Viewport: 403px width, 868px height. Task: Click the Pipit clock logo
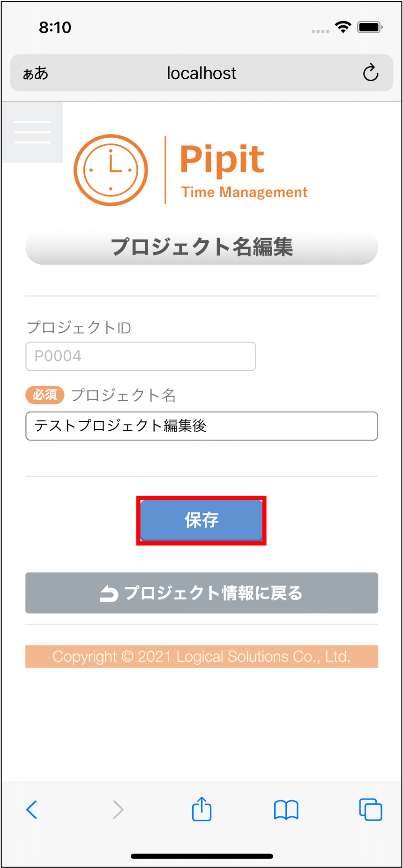[111, 170]
